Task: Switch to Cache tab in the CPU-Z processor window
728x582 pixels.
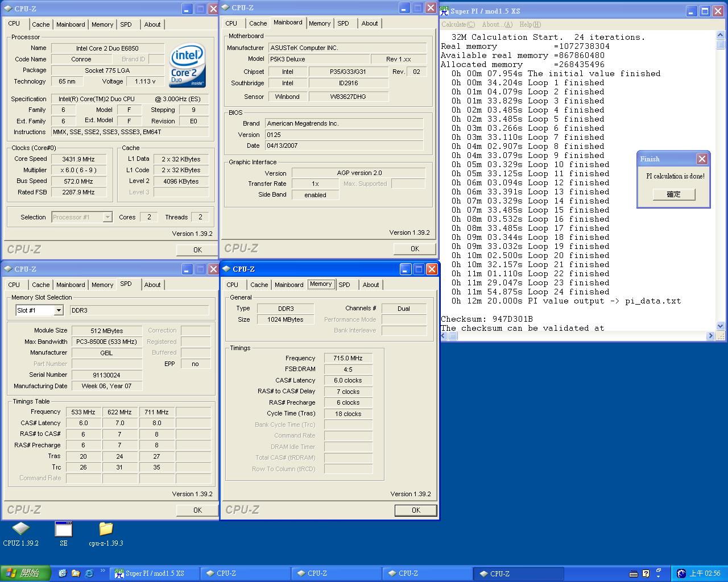Action: point(41,24)
